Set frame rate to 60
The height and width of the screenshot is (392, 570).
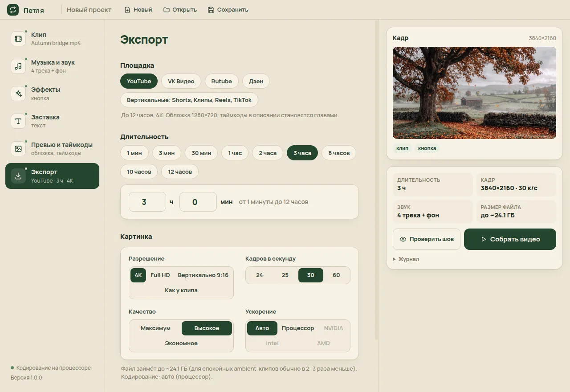pyautogui.click(x=336, y=275)
